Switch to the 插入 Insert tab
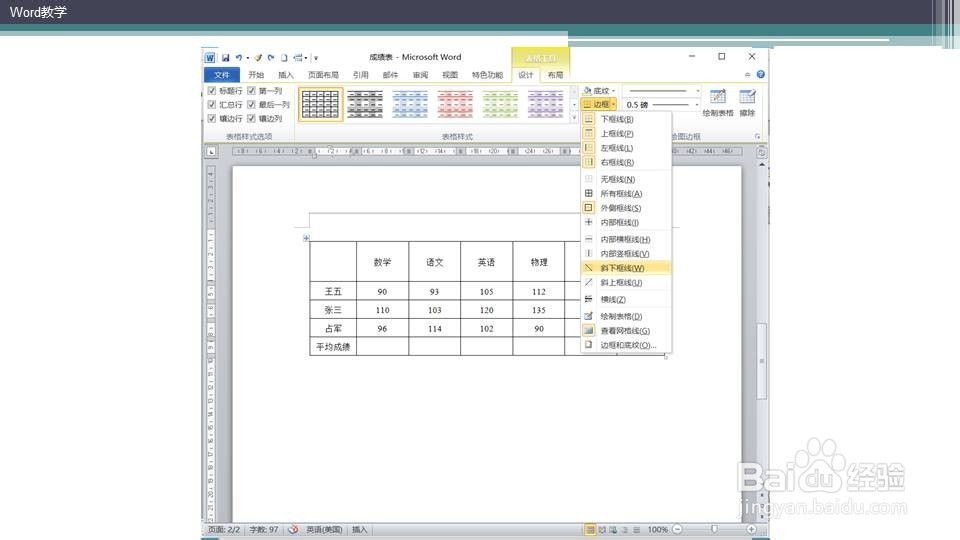The width and height of the screenshot is (960, 540). [285, 75]
